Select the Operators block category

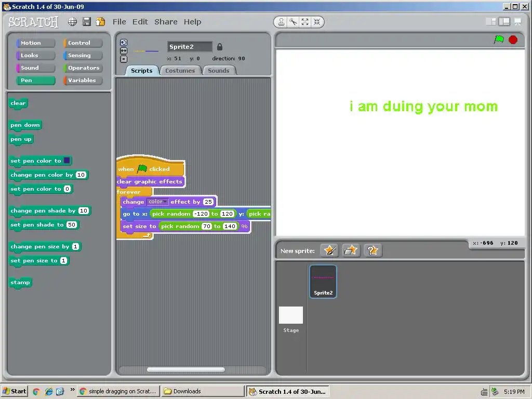(83, 68)
